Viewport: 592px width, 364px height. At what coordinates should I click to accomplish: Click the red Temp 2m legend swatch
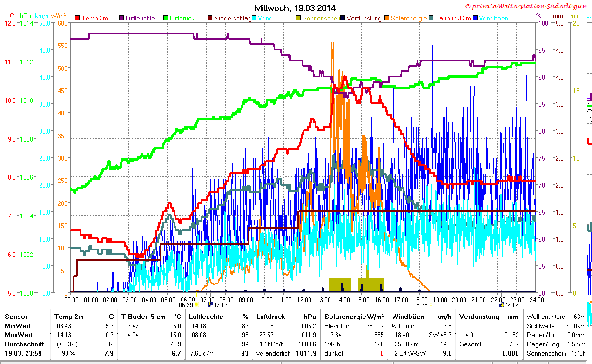77,18
